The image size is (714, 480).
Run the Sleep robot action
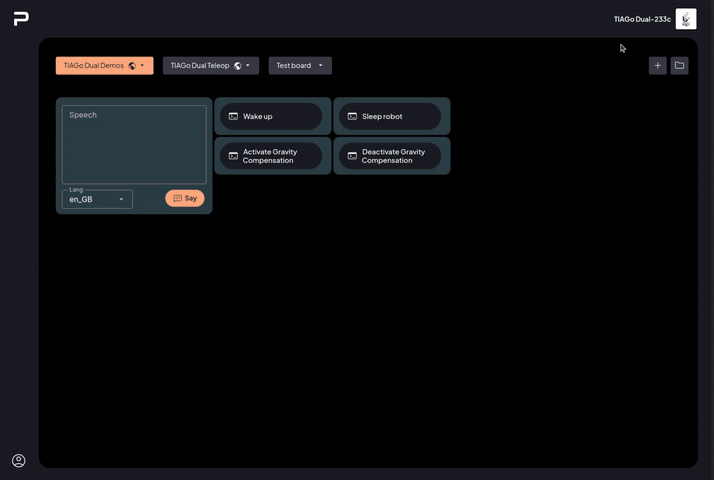click(x=390, y=116)
